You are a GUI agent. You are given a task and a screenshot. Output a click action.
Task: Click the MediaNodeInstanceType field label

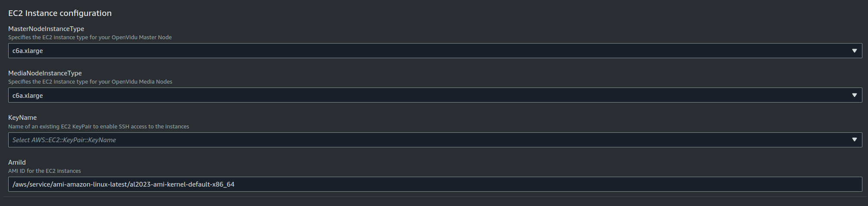45,73
